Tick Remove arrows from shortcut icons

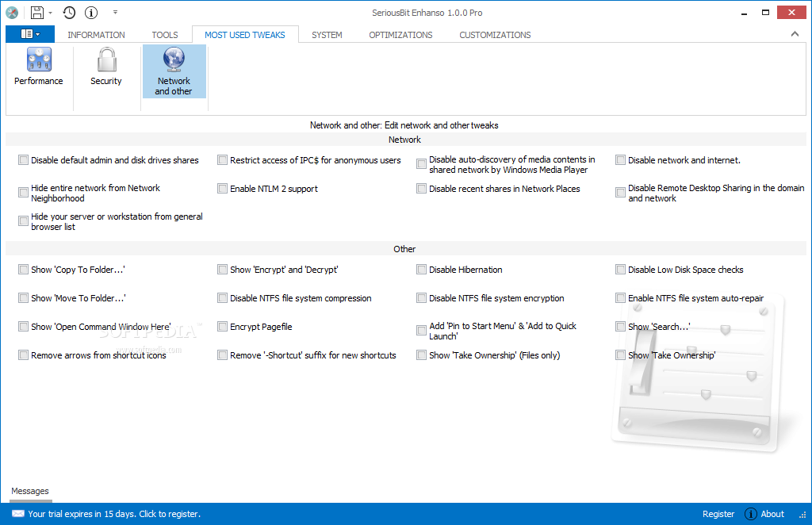[x=23, y=354]
